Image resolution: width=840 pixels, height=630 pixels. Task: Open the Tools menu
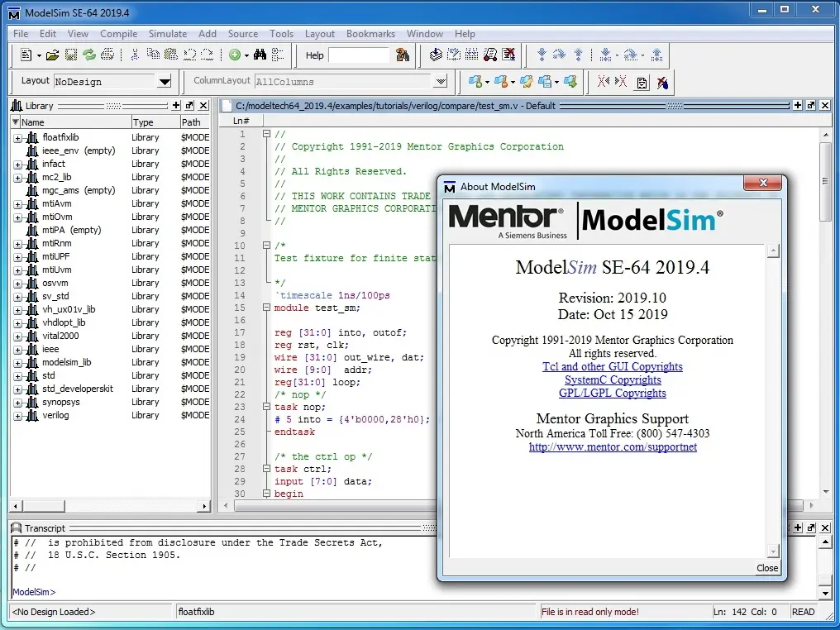tap(281, 34)
